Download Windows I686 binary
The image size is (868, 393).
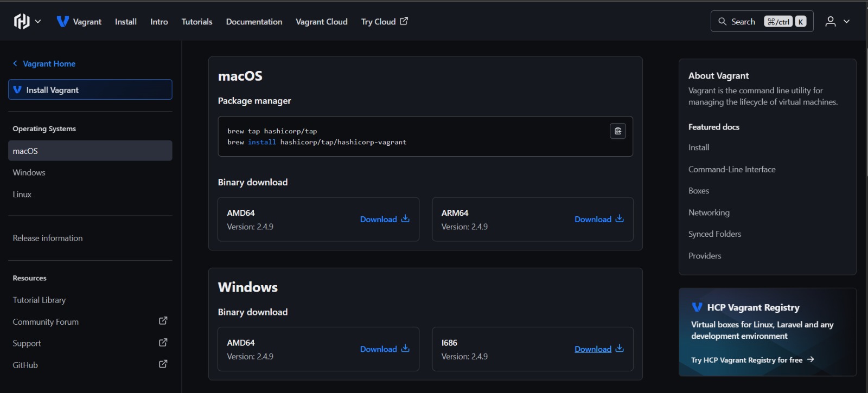[x=599, y=349]
